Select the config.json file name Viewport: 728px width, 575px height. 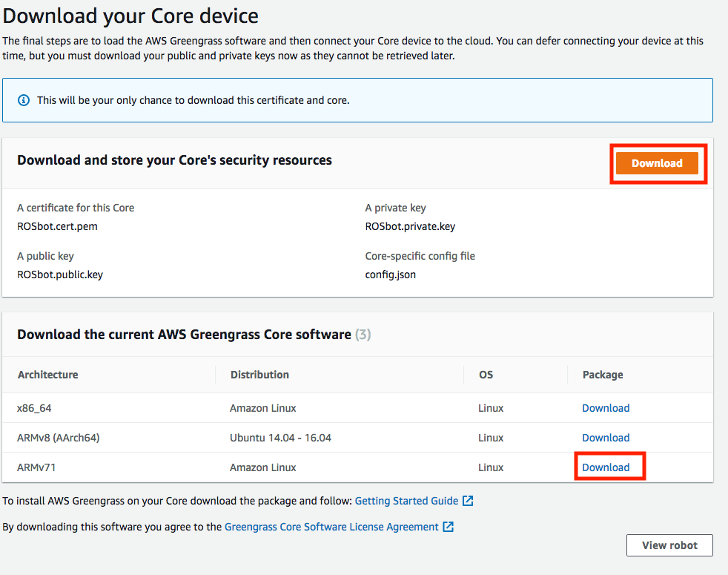click(391, 275)
